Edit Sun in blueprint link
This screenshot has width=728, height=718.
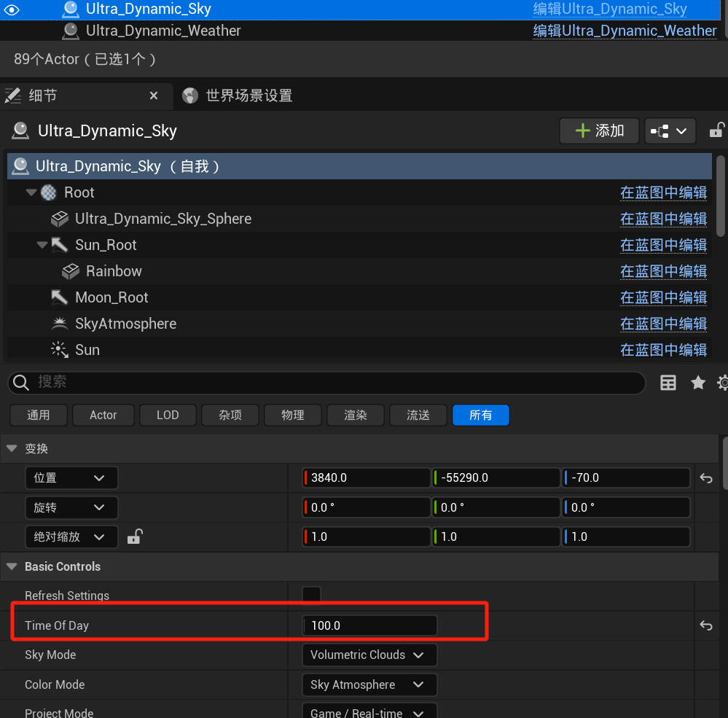663,350
